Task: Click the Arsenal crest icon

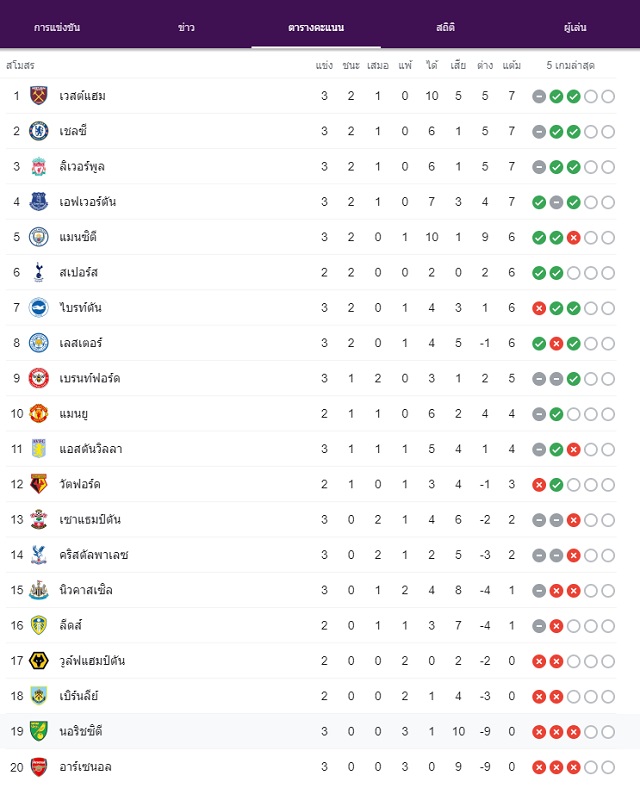Action: pyautogui.click(x=39, y=766)
